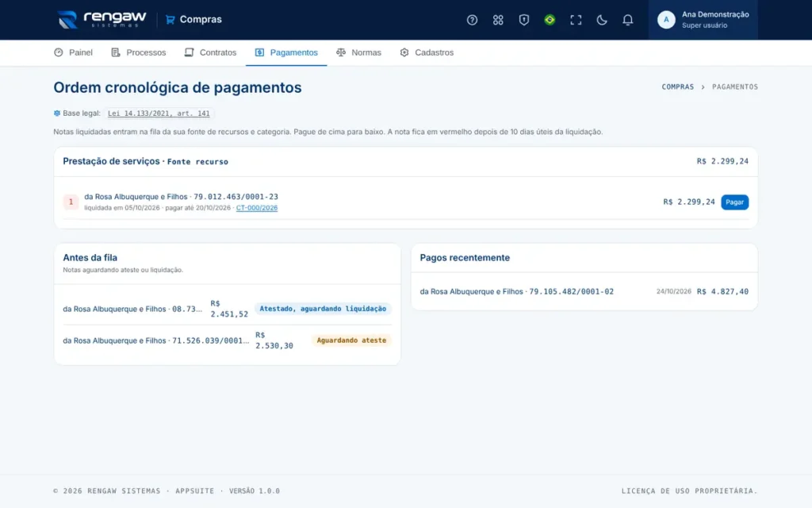Click the queue position 1 badge
The width and height of the screenshot is (812, 508).
pyautogui.click(x=71, y=202)
